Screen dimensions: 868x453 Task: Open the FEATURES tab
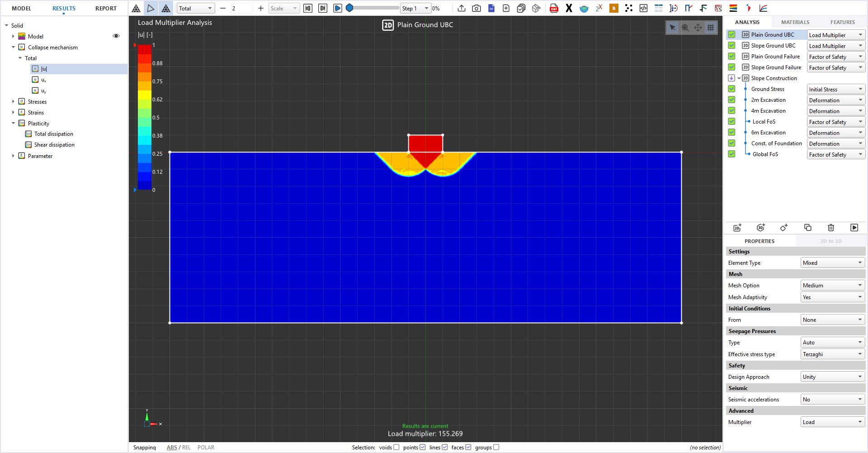pyautogui.click(x=843, y=22)
